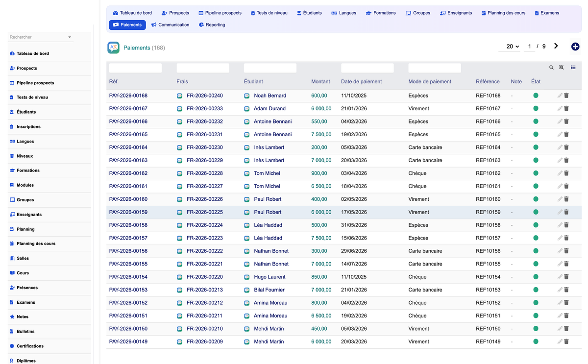Click fee icon beside FR-2026-00225
The width and height of the screenshot is (588, 364).
pyautogui.click(x=180, y=213)
